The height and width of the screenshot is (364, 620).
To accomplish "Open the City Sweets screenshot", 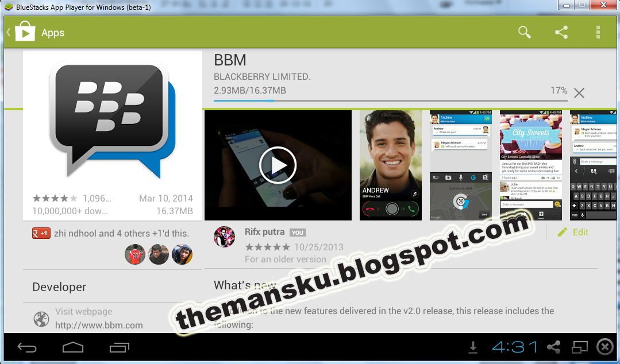I will [530, 165].
